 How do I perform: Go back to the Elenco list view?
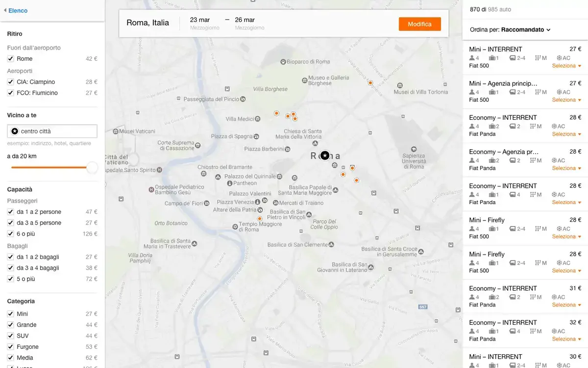(16, 10)
